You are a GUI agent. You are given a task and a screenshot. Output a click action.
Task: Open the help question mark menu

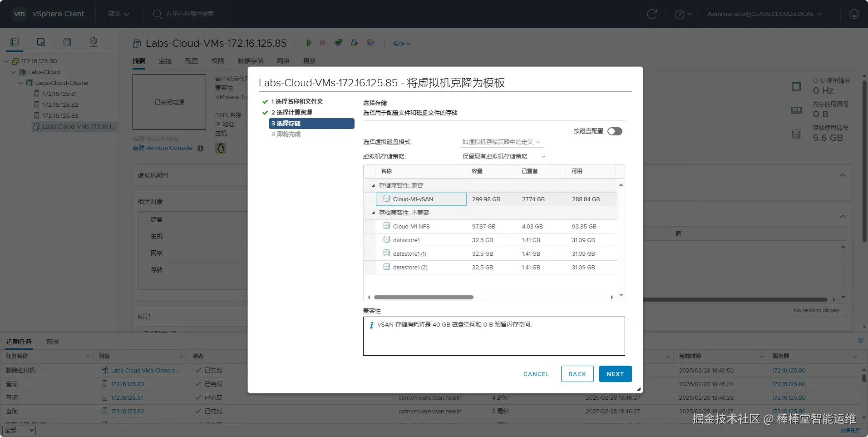[x=683, y=14]
